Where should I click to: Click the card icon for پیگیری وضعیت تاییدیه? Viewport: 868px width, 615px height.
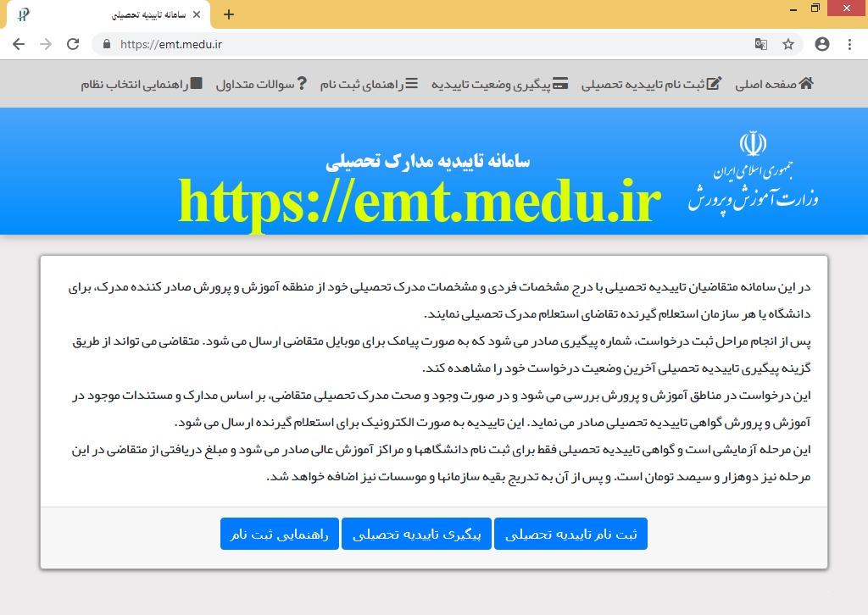point(561,83)
